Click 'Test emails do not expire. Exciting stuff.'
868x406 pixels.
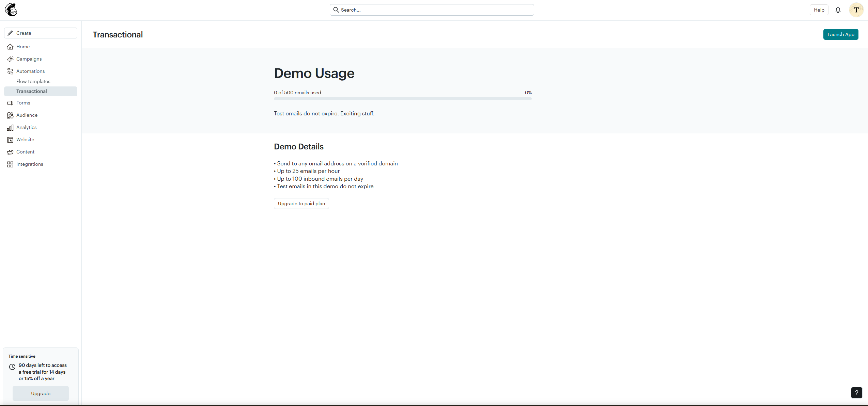point(324,114)
